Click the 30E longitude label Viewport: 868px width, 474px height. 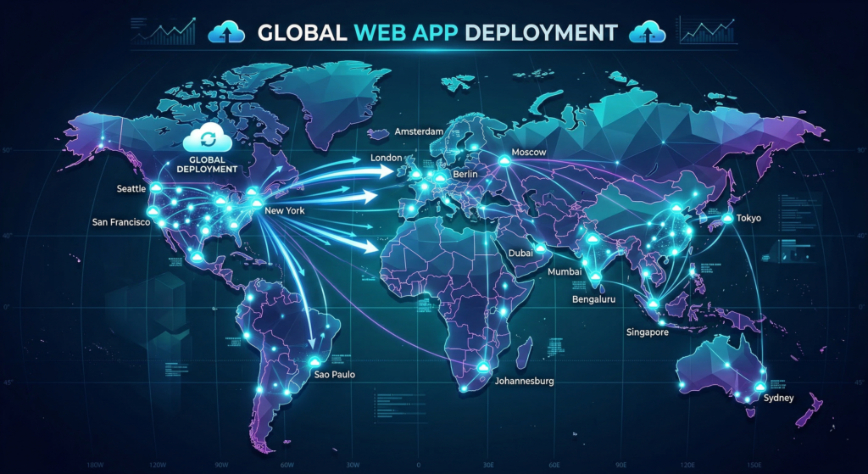[488, 465]
